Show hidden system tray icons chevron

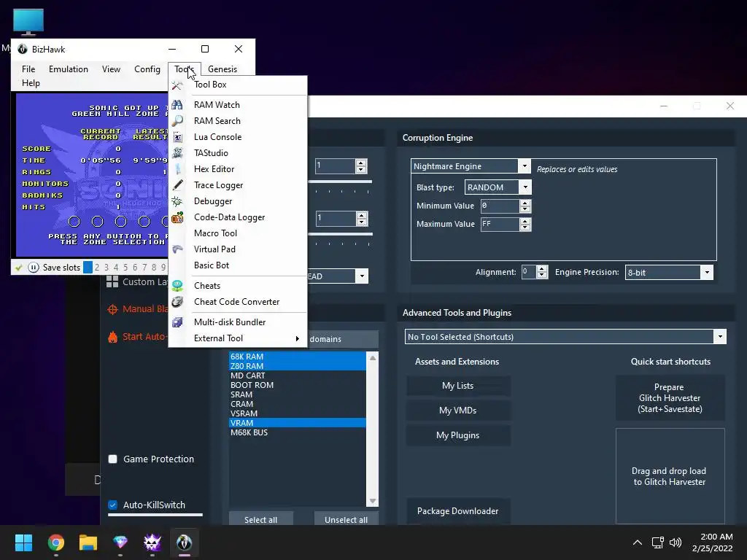(638, 542)
